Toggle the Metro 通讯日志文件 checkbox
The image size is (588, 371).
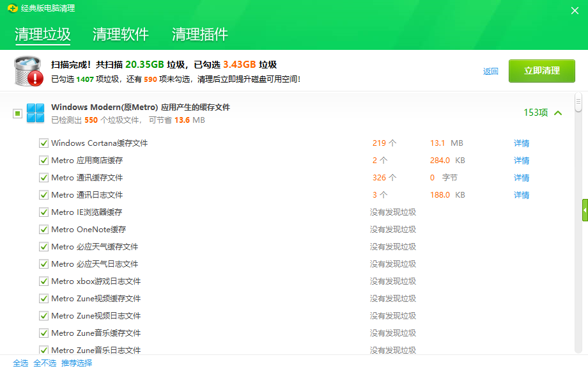click(43, 194)
